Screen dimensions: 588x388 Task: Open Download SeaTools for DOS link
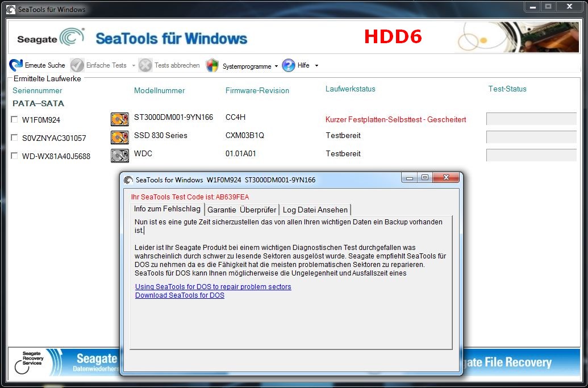point(180,295)
